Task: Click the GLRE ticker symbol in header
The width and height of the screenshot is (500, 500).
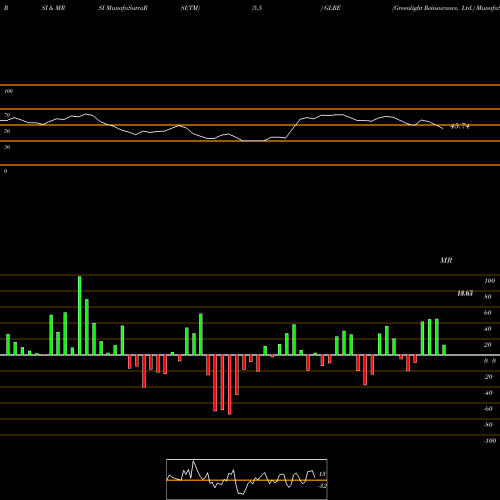Action: point(332,8)
